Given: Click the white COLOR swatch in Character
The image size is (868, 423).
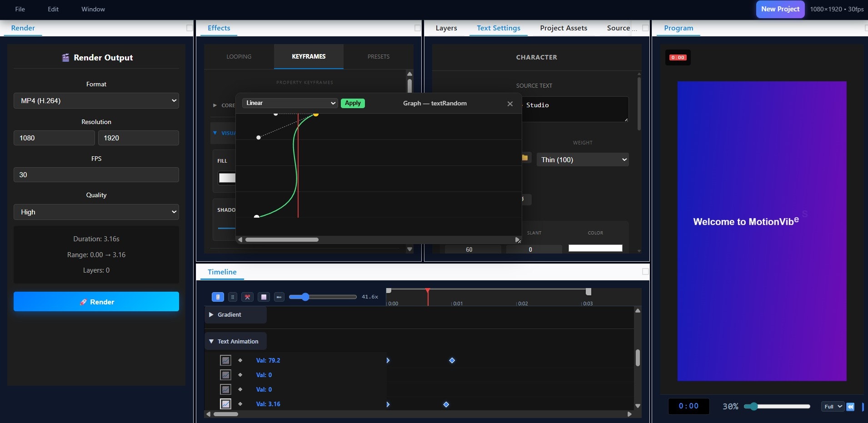Looking at the screenshot, I should point(595,248).
